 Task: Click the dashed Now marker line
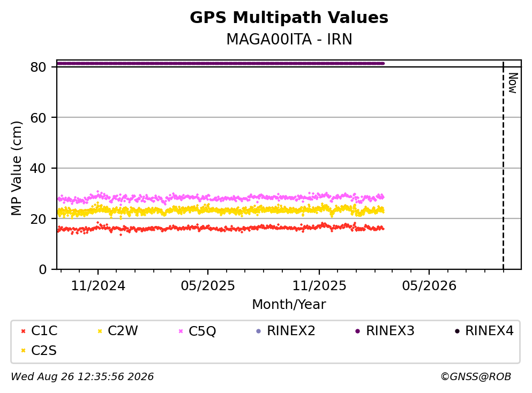pos(503,166)
